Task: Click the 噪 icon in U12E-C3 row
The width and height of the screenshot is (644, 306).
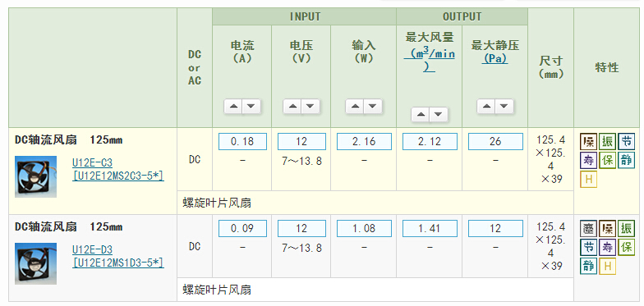Action: point(588,141)
